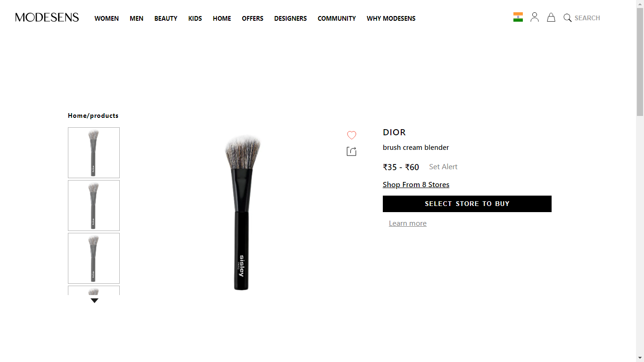Open the shopping bag icon
Image resolution: width=644 pixels, height=362 pixels.
coord(551,17)
